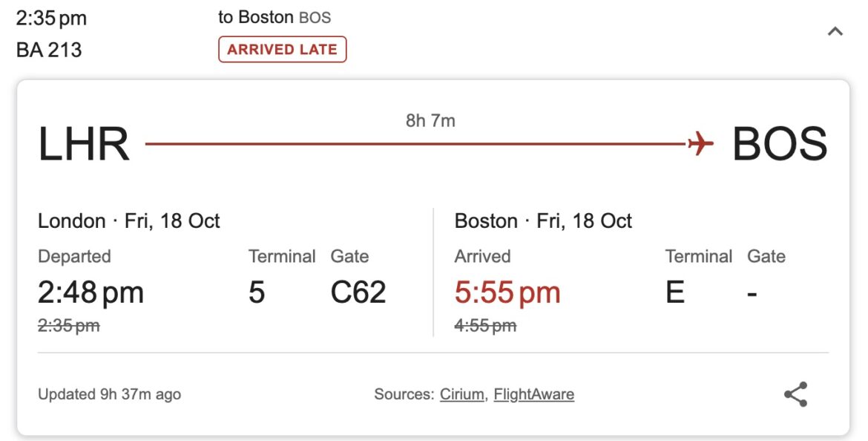Click the BOS destination airport code
The width and height of the screenshot is (868, 441).
coord(779,144)
